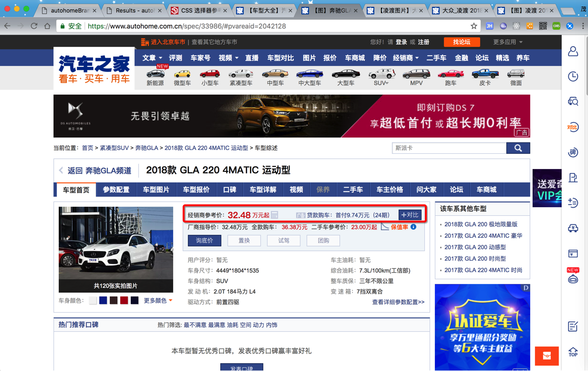Open 查看详细参数配置 link
The width and height of the screenshot is (588, 371).
point(398,302)
